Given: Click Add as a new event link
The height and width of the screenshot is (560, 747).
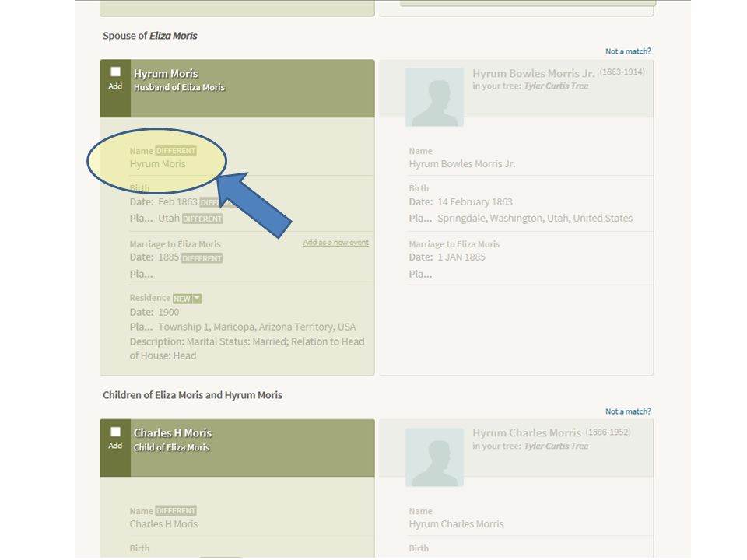Looking at the screenshot, I should click(336, 243).
